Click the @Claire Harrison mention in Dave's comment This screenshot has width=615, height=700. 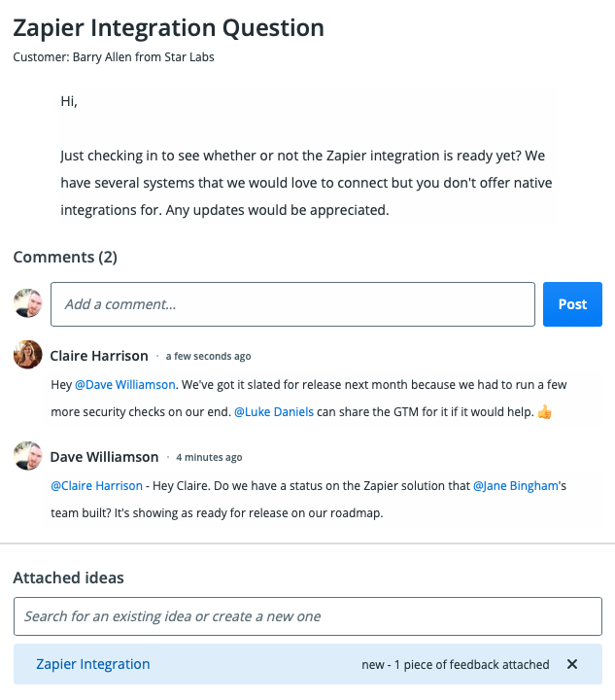95,484
